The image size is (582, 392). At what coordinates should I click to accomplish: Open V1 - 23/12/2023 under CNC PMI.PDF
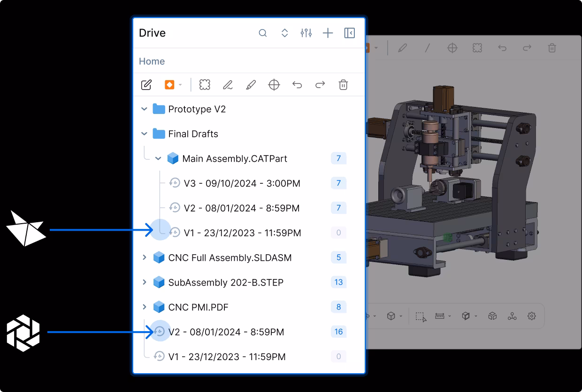coord(220,357)
